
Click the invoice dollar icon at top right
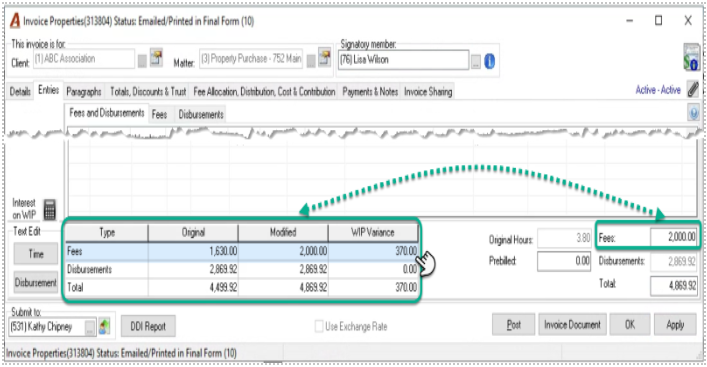pyautogui.click(x=691, y=57)
